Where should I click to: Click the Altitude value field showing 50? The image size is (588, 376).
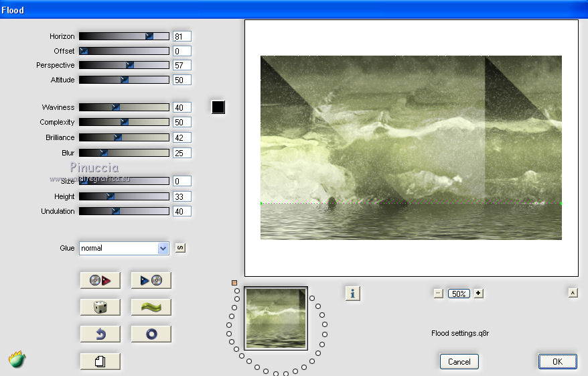[182, 80]
